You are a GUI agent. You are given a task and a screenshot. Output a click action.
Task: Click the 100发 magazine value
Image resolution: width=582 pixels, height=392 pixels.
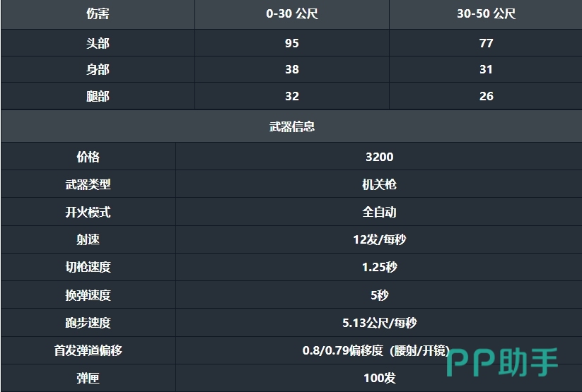(379, 378)
